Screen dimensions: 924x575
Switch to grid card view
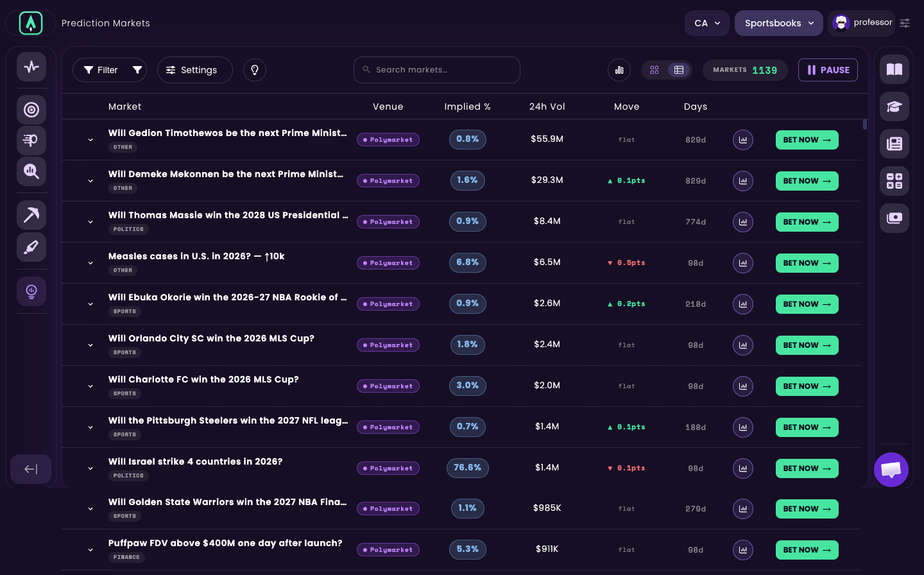tap(654, 70)
